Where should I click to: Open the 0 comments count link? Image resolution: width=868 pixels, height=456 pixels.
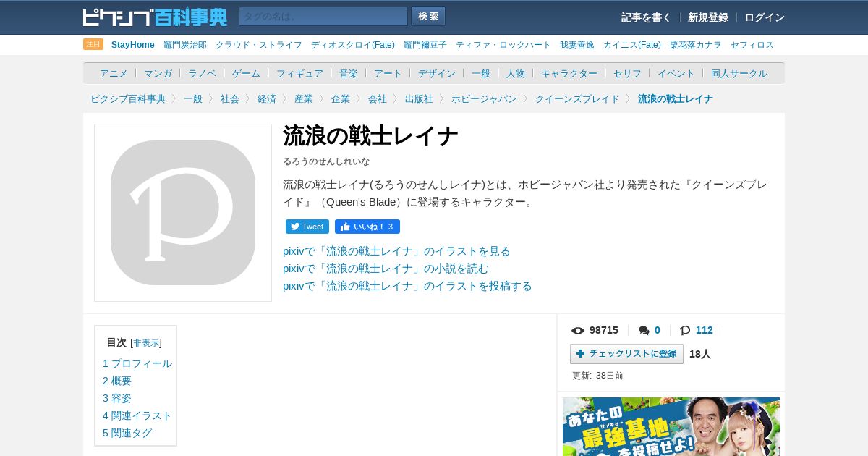pos(658,330)
